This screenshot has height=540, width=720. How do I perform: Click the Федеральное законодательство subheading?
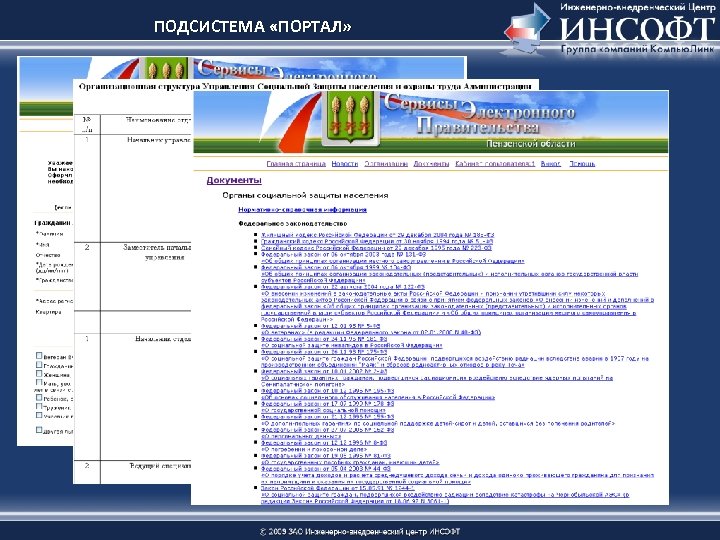coord(292,224)
